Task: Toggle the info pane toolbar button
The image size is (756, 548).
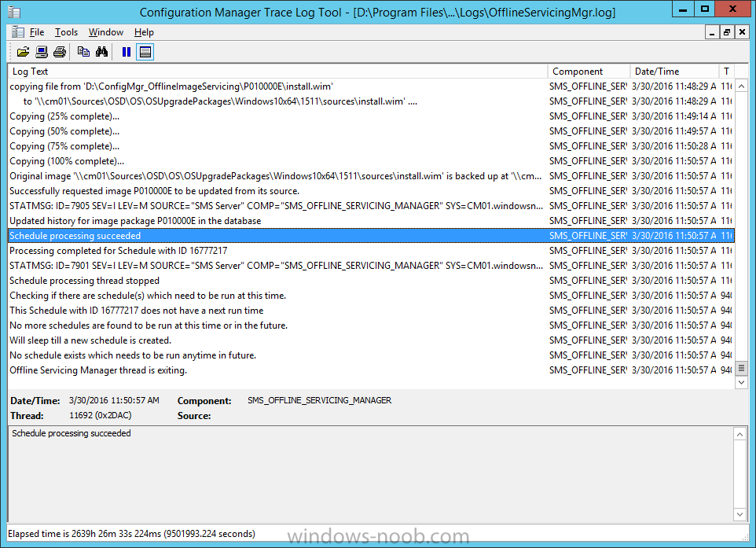Action: coord(145,52)
